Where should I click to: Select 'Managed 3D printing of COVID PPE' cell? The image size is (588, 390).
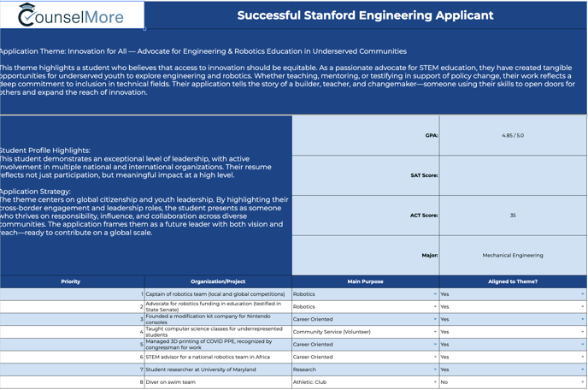click(218, 344)
